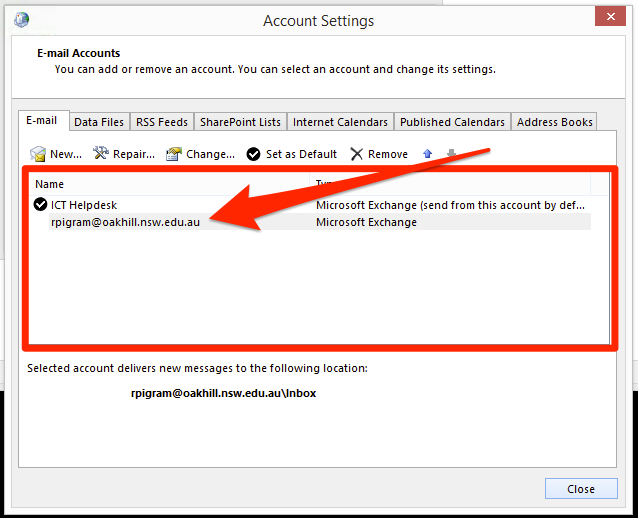Click default checkmark beside ICT Helpdesk
The height and width of the screenshot is (518, 638).
tap(40, 204)
